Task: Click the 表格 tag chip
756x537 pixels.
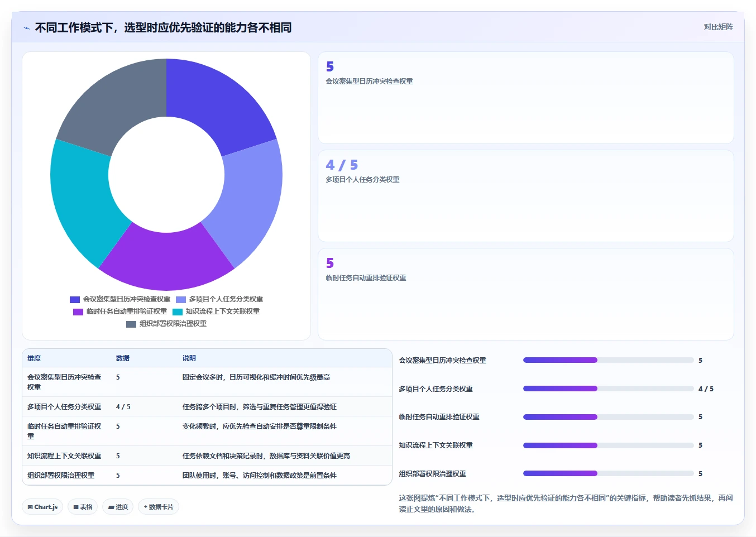Action: tap(83, 507)
